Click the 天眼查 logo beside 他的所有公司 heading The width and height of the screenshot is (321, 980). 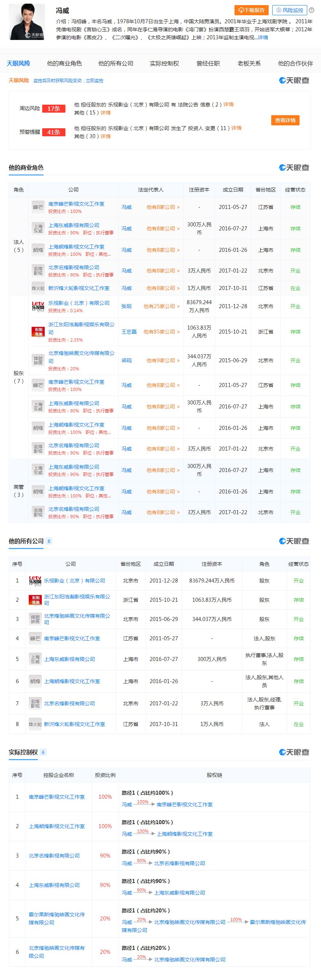pyautogui.click(x=294, y=541)
